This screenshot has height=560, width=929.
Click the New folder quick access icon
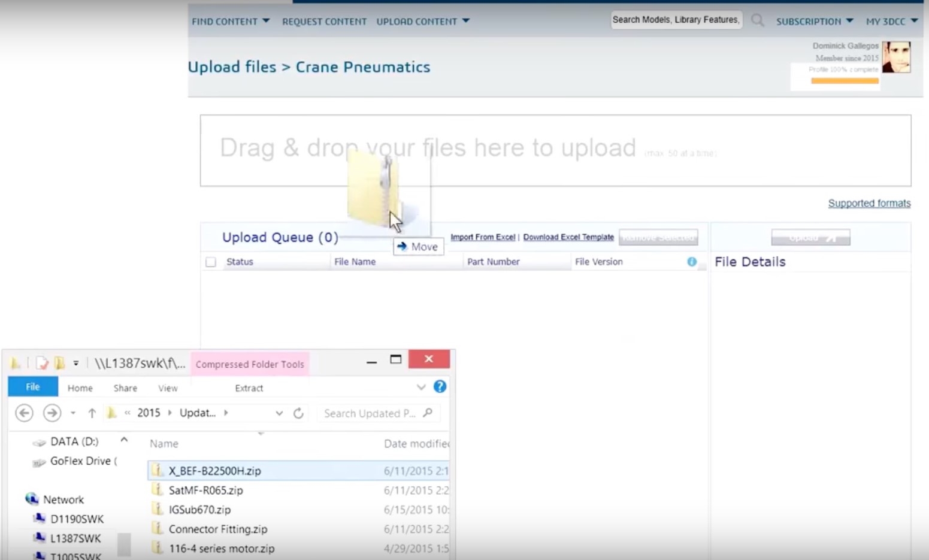coord(59,363)
